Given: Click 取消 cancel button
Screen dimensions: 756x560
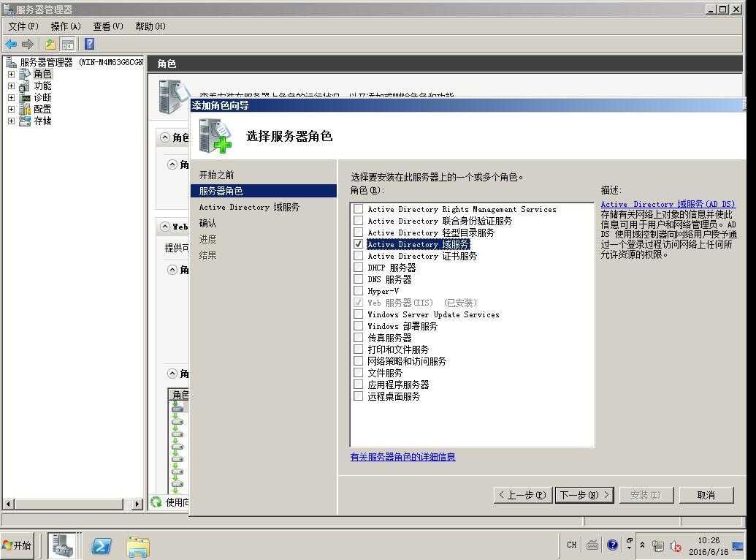Looking at the screenshot, I should pos(706,495).
